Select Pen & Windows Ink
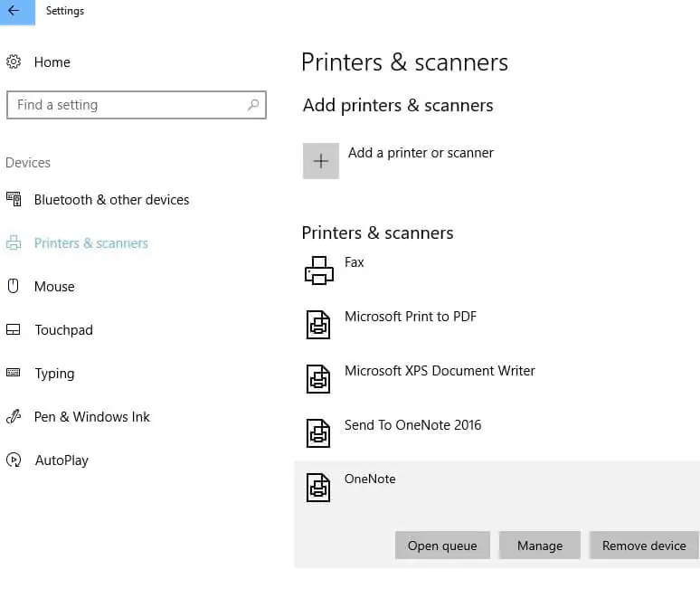This screenshot has height=598, width=700. [91, 417]
